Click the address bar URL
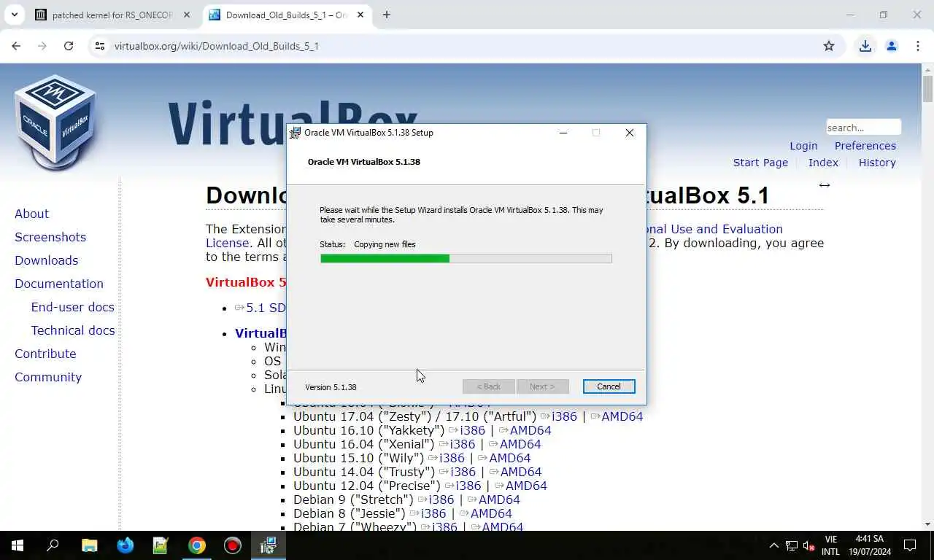934x560 pixels. (217, 46)
